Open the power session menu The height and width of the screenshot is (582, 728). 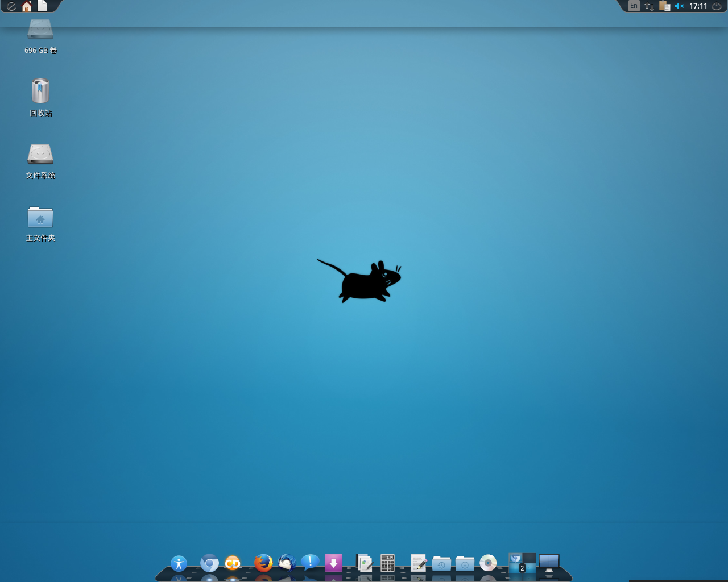(717, 6)
